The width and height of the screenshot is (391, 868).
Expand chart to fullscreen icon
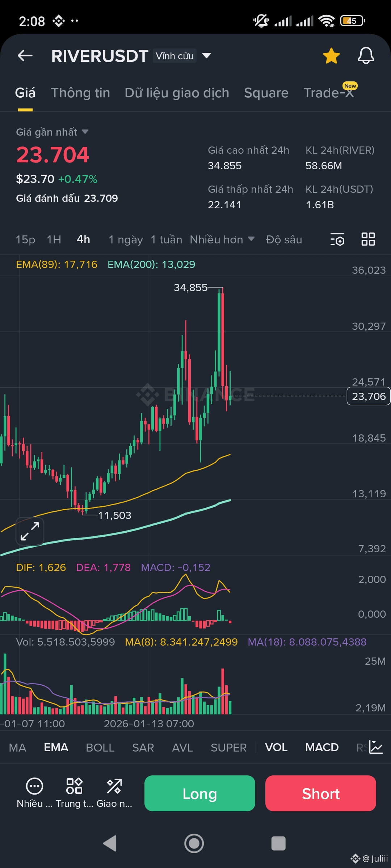30,531
